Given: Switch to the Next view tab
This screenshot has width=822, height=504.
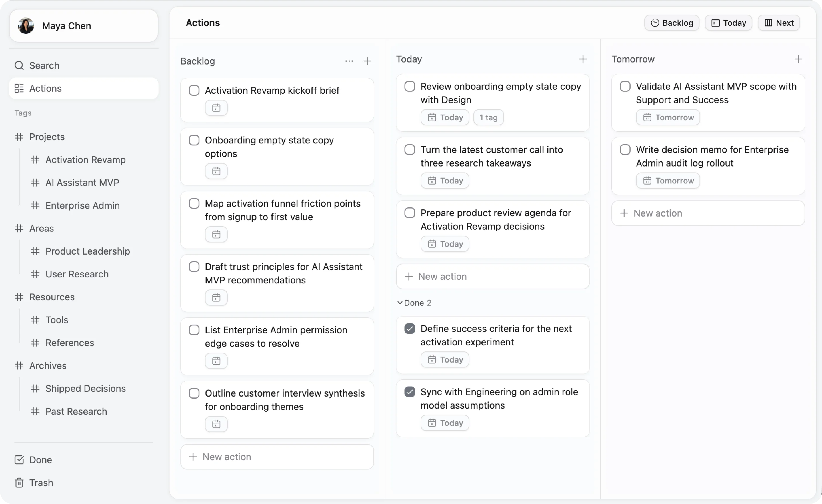Looking at the screenshot, I should click(x=779, y=23).
